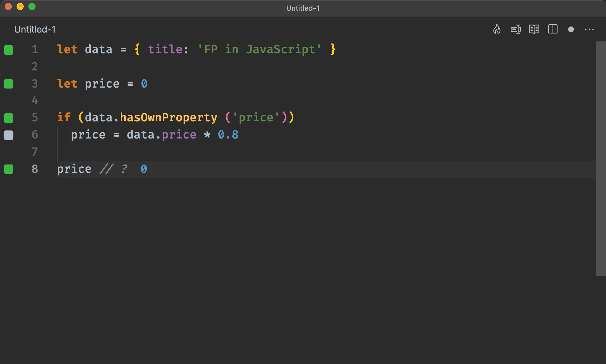Maximize the window with green button
This screenshot has height=364, width=606.
(x=32, y=7)
